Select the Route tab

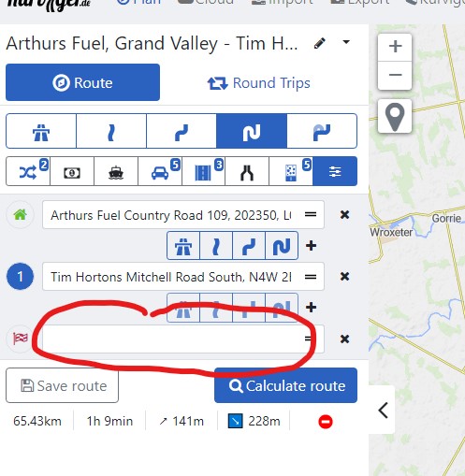tap(82, 82)
